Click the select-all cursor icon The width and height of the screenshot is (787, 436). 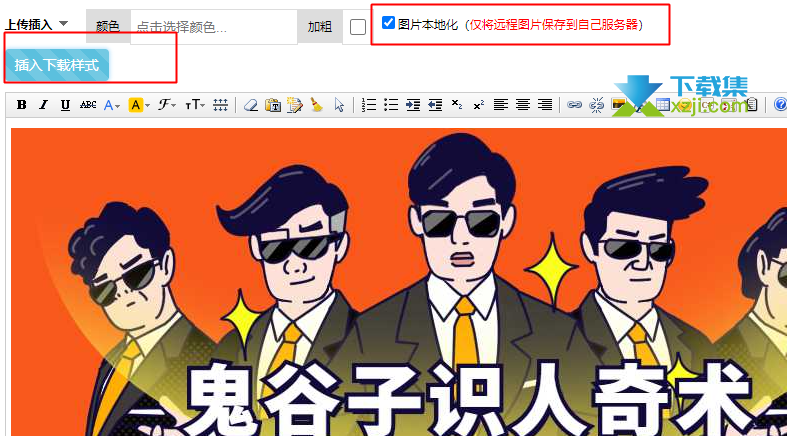pos(339,105)
